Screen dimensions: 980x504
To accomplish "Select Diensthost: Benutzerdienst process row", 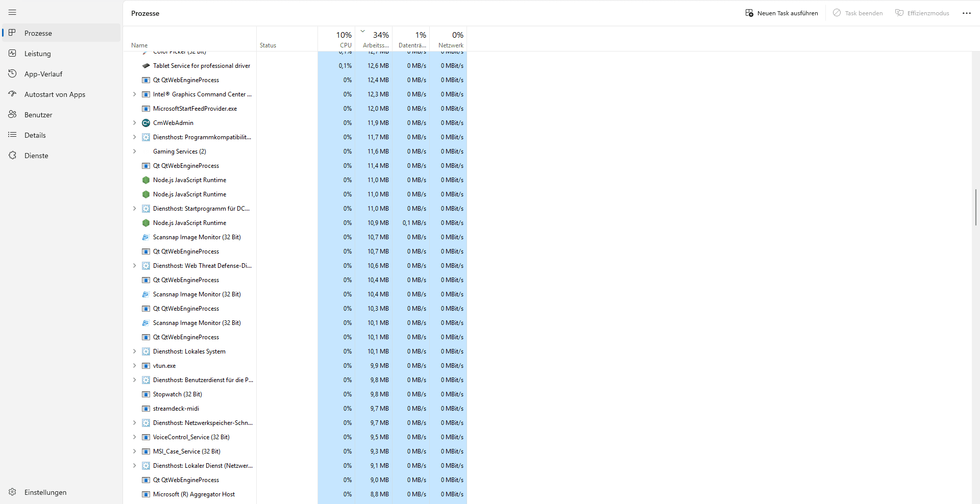I will [295, 380].
